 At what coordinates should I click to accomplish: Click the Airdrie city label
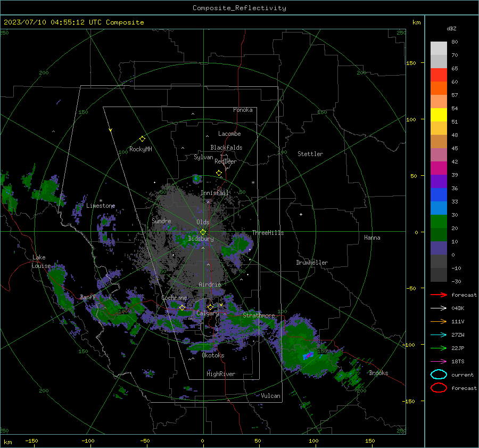210,284
